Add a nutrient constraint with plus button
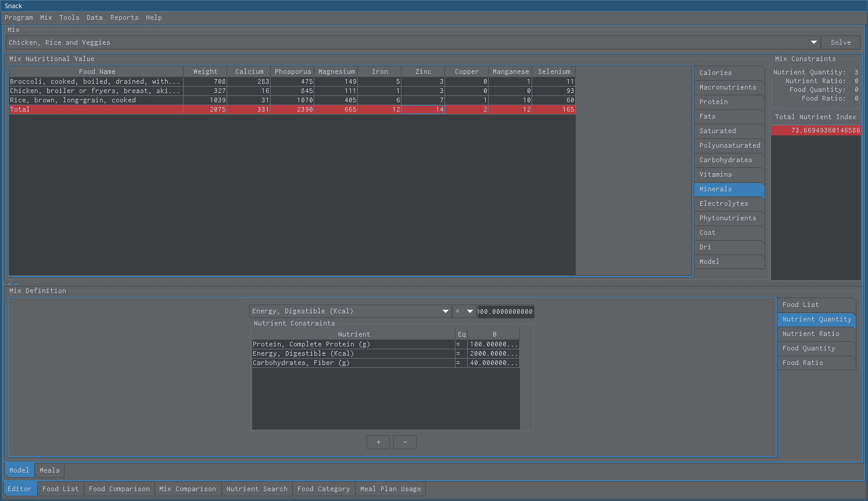The height and width of the screenshot is (501, 868). 378,442
